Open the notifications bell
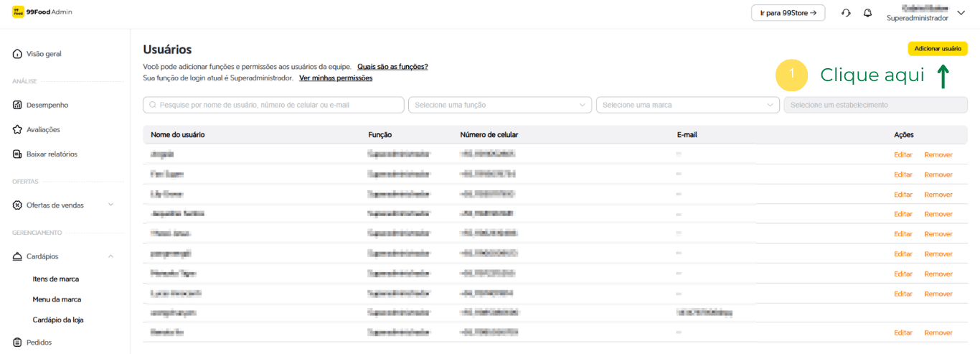 click(x=867, y=13)
